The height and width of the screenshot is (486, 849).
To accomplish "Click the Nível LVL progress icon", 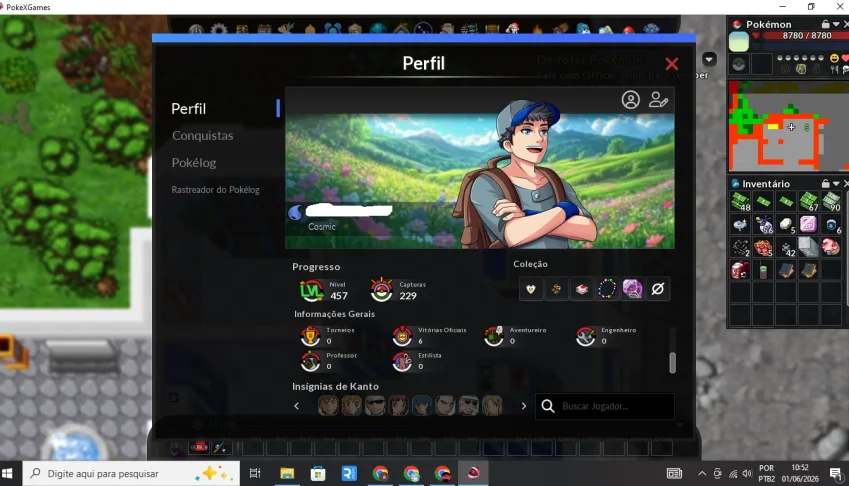I will tap(311, 291).
